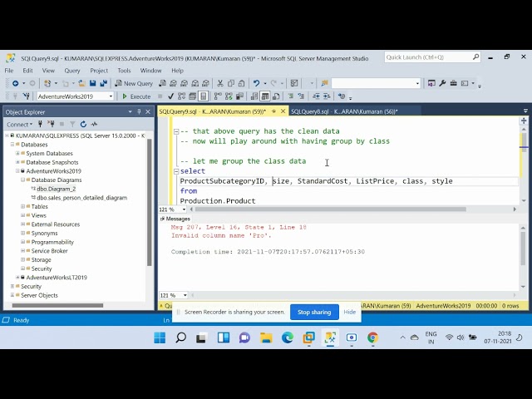
Task: Expand the Views node
Action: coord(22,215)
